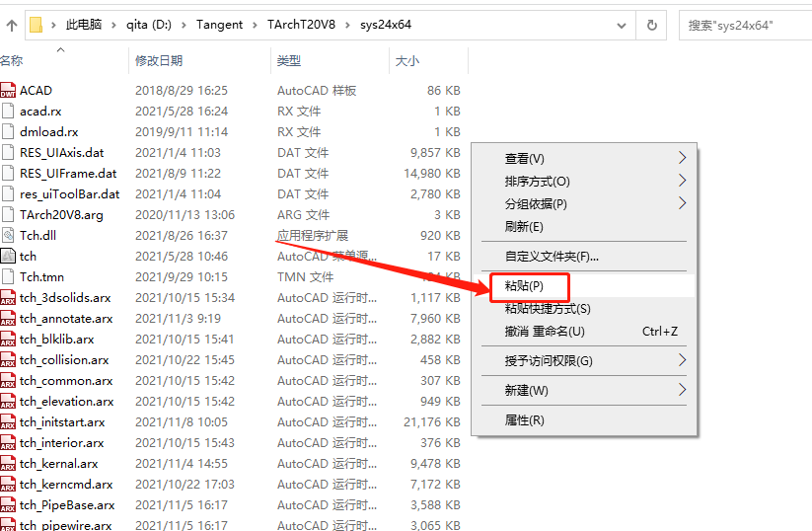812x531 pixels.
Task: Select the Tch.dll file icon
Action: pyautogui.click(x=8, y=236)
